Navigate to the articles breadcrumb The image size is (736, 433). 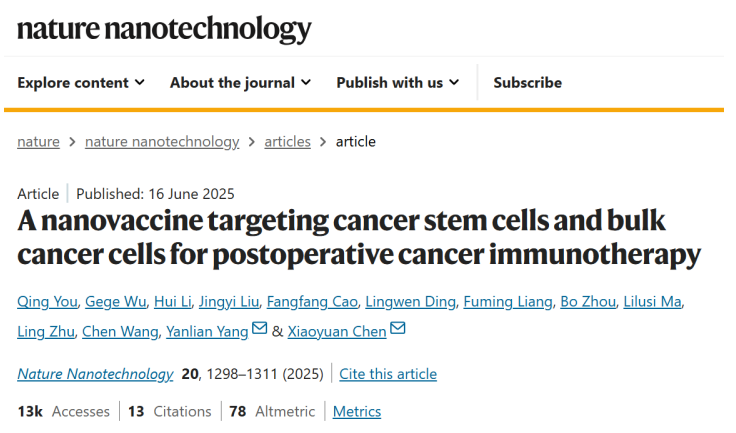click(x=287, y=141)
